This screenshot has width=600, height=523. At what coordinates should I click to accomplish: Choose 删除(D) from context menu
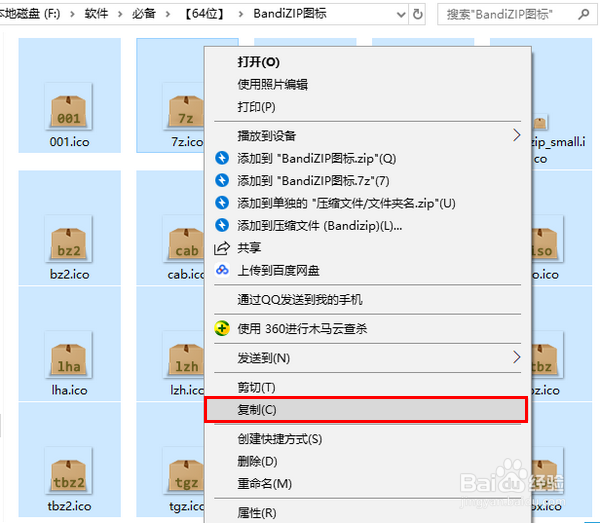368,461
